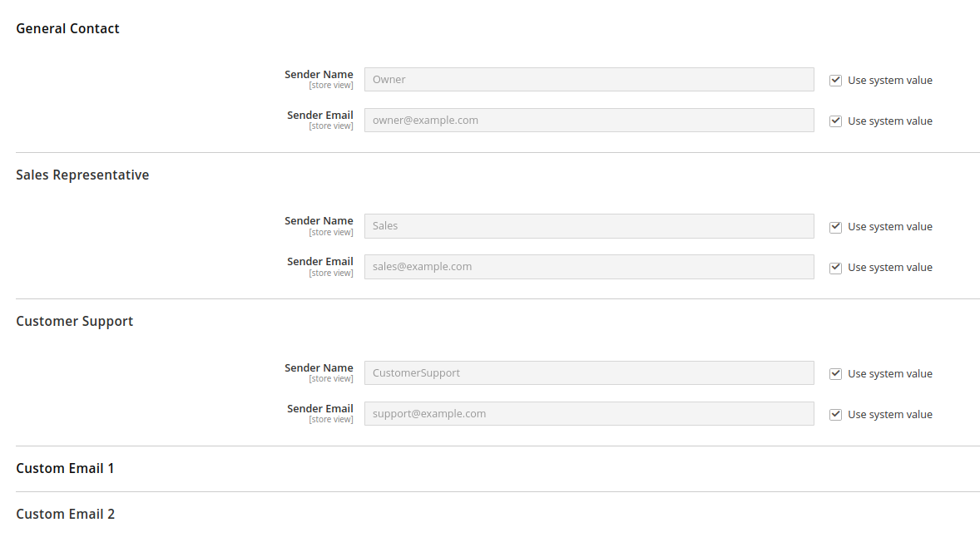Collapse the General Contact section
The image size is (980, 557).
click(x=67, y=28)
